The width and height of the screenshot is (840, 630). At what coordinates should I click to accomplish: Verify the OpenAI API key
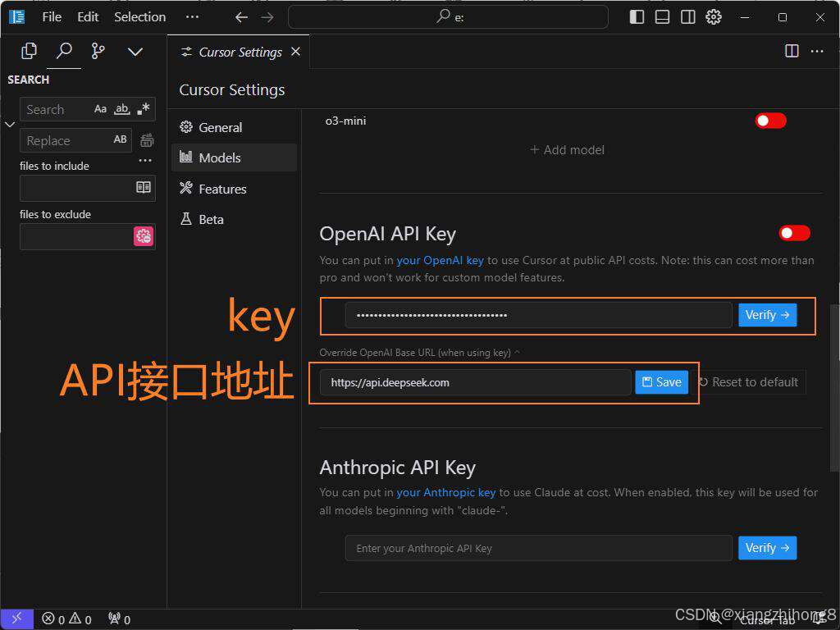tap(767, 315)
